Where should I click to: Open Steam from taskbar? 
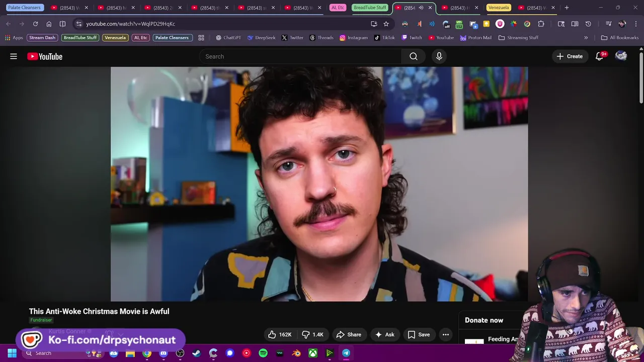click(x=197, y=353)
